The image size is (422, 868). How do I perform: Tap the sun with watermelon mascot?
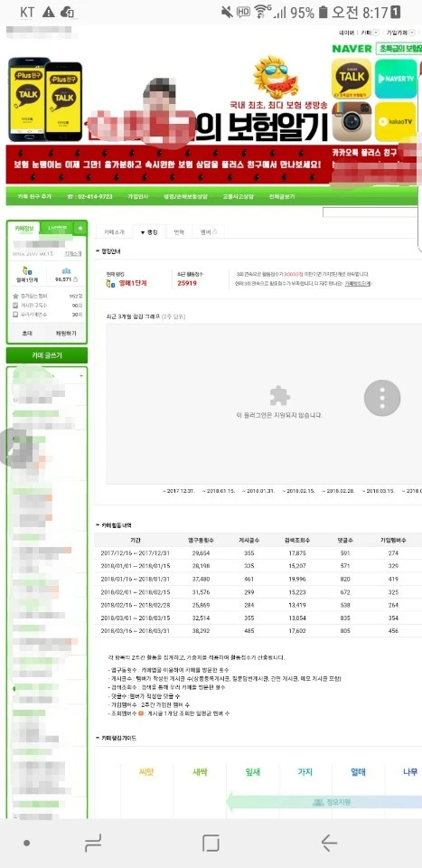275,76
